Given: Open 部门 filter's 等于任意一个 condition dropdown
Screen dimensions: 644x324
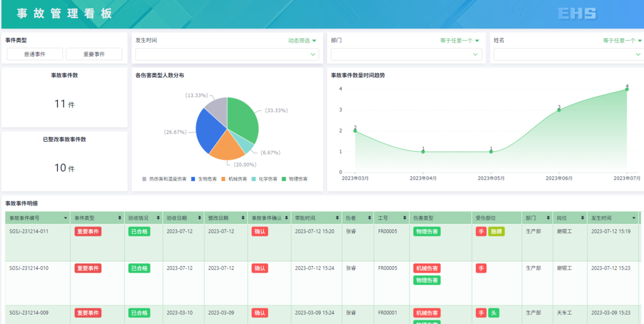Looking at the screenshot, I should pyautogui.click(x=460, y=40).
